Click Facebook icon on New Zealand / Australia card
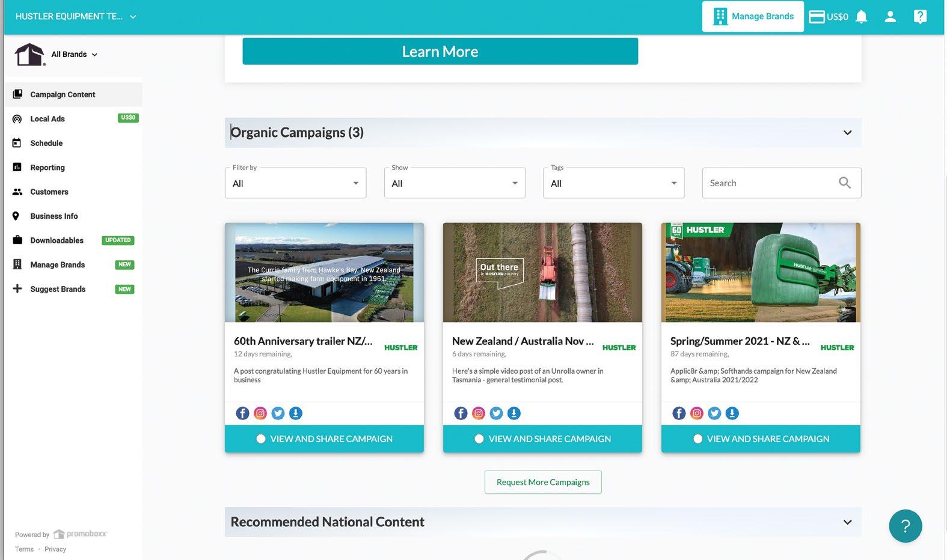The width and height of the screenshot is (947, 560). tap(461, 413)
